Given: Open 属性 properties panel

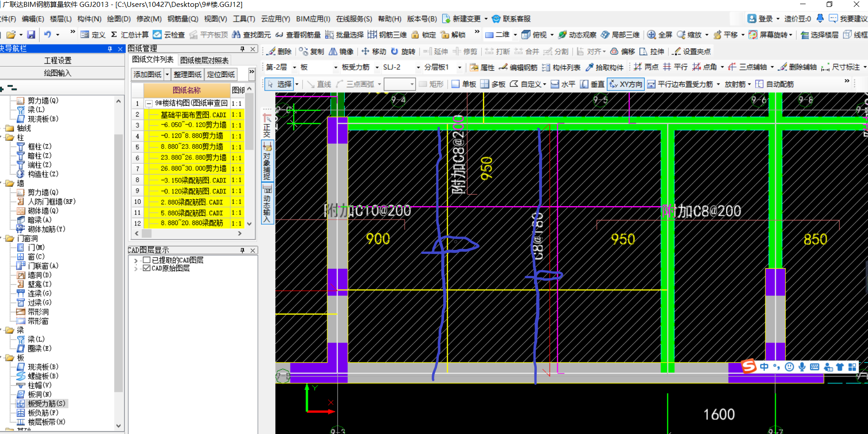Looking at the screenshot, I should pos(482,68).
